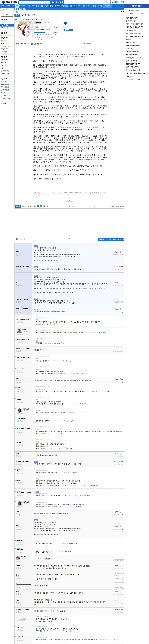This screenshot has height=644, width=149.
Task: Open the grid menu icon beside the gear
Action: coord(116,2)
